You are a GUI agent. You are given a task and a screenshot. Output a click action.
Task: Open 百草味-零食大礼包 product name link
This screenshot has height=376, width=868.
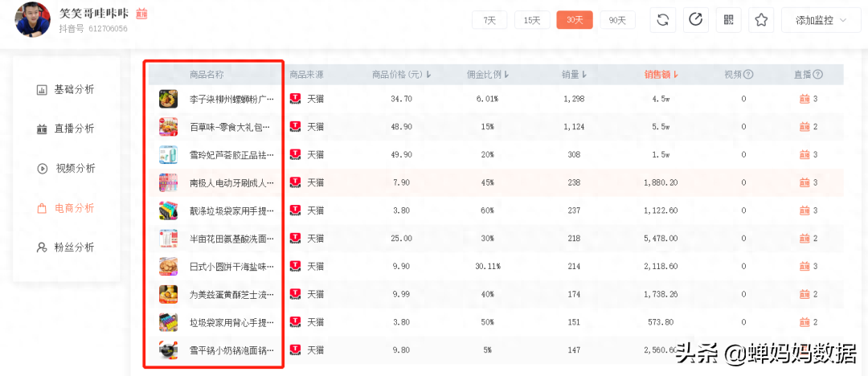coord(231,127)
